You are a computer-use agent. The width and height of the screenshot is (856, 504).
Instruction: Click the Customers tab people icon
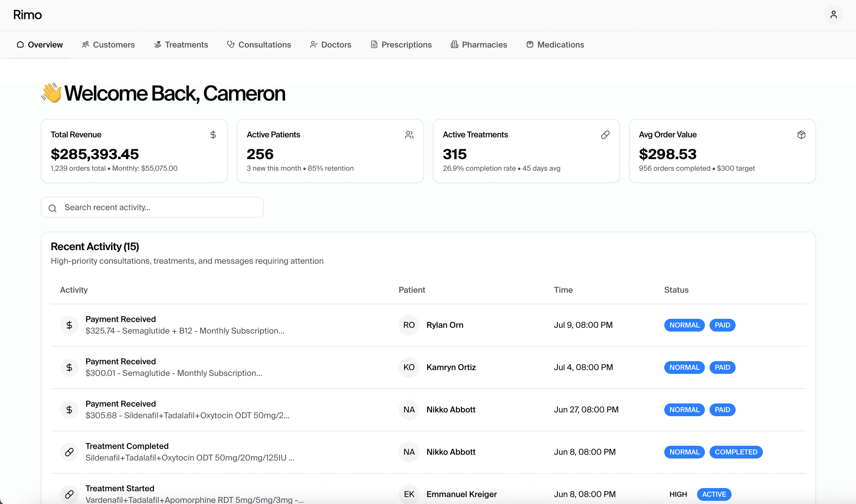pyautogui.click(x=86, y=45)
